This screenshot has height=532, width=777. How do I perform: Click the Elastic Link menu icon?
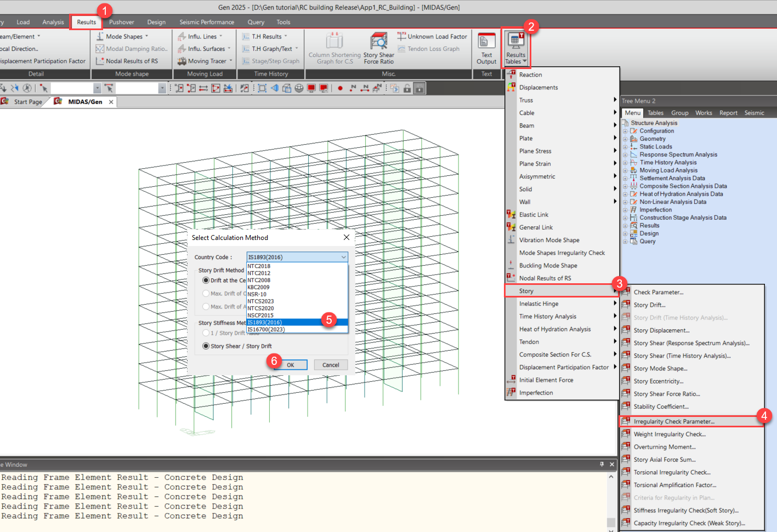[x=511, y=214]
